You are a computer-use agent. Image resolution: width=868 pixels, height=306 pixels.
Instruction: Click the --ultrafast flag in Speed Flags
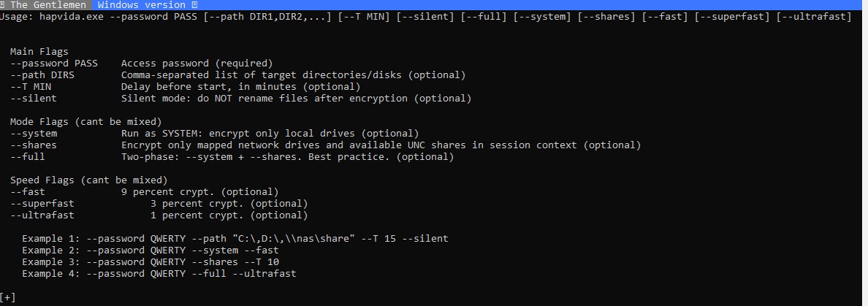42,215
